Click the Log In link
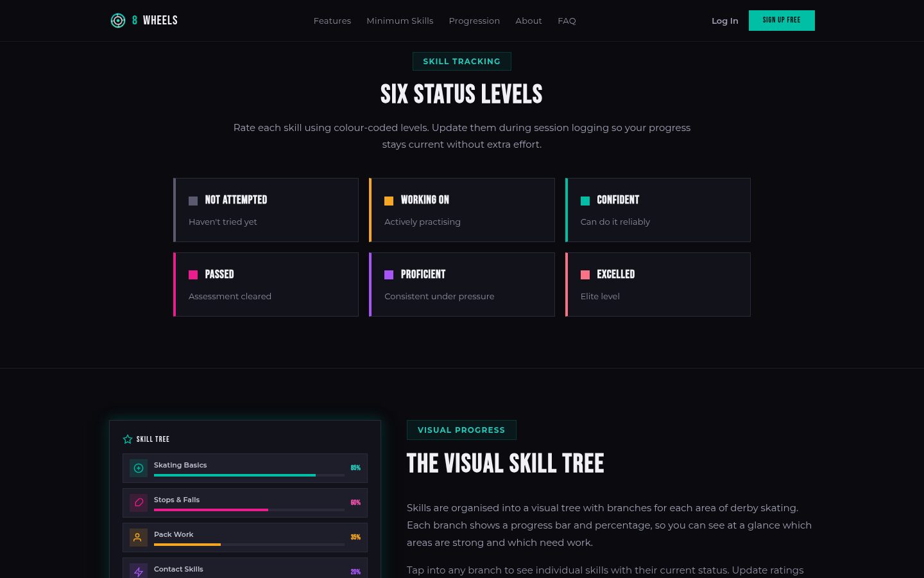This screenshot has width=924, height=578. click(725, 21)
